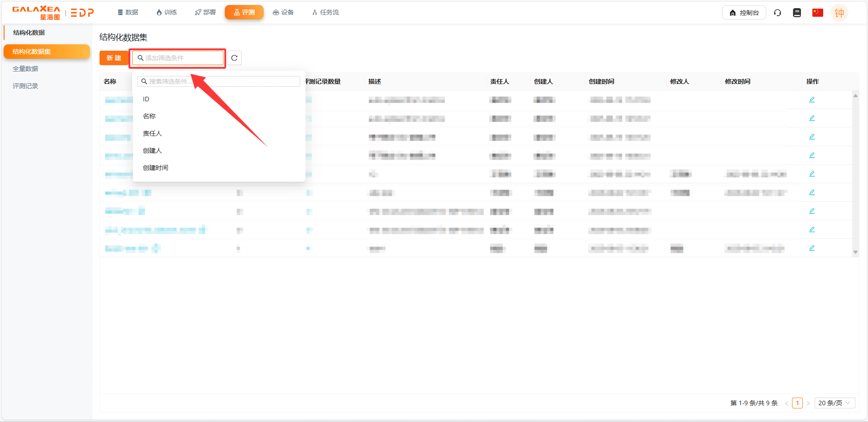Click the 新建 button
This screenshot has height=422, width=868.
(114, 58)
